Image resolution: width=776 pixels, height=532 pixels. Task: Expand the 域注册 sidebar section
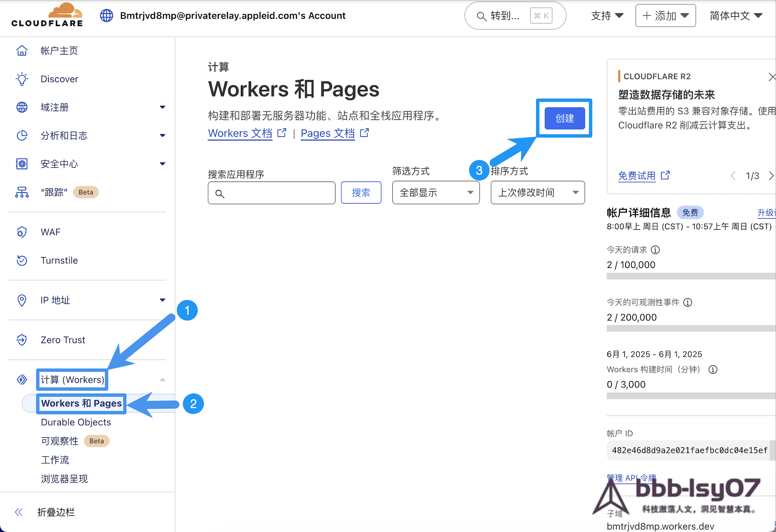click(162, 107)
